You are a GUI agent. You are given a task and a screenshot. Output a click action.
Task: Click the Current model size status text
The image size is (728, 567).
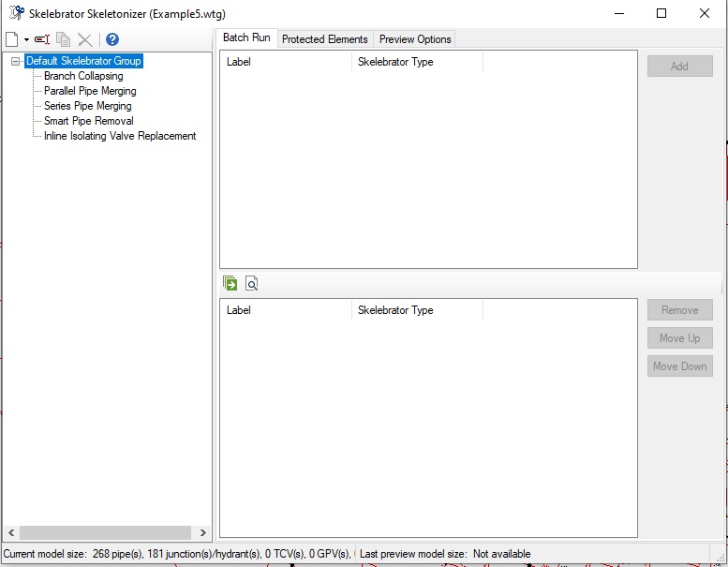click(177, 554)
